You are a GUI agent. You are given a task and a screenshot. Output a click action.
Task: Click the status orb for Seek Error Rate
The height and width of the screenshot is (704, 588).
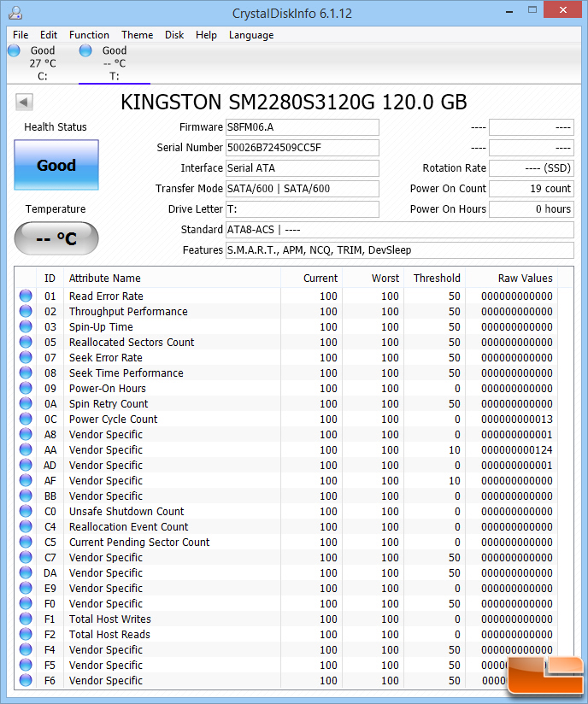[x=26, y=357]
